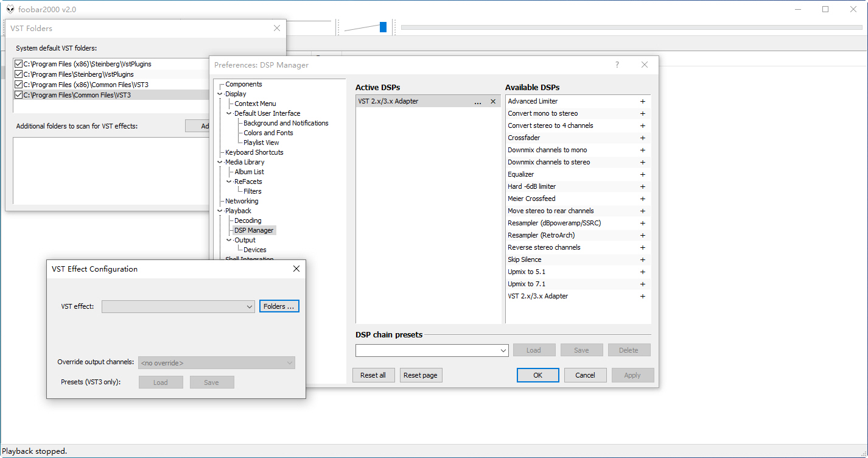Open Keyboard Shortcuts preferences page
Viewport: 868px width, 458px height.
(x=254, y=152)
